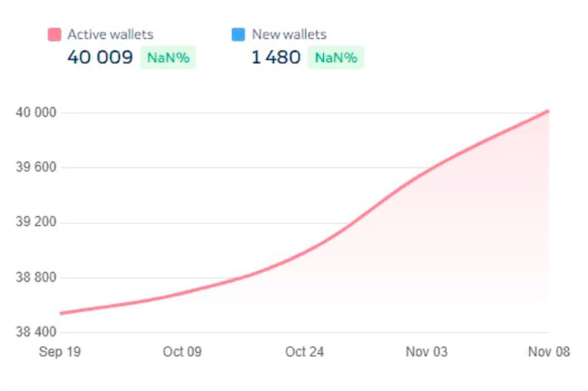Click the 38 800 y-axis label
Screen dimensions: 588x391
[36, 277]
